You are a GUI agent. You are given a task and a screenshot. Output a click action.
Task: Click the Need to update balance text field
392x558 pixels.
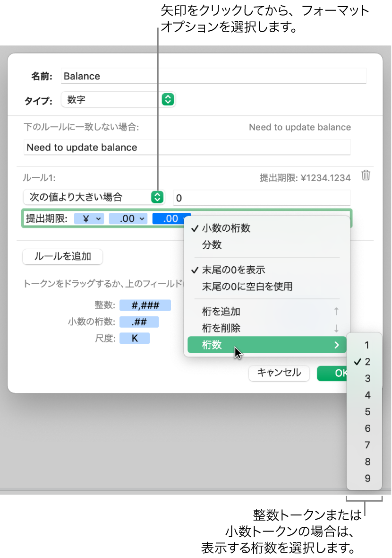[187, 147]
